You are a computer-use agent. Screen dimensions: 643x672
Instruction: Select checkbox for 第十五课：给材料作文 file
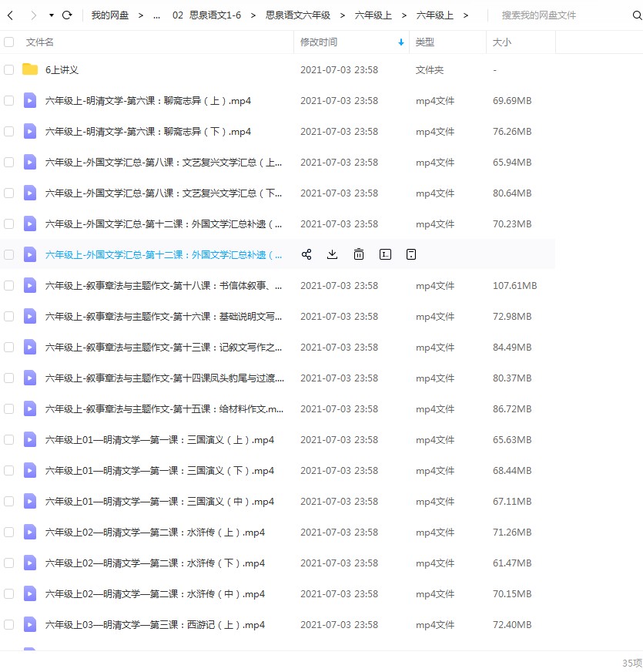tap(8, 409)
